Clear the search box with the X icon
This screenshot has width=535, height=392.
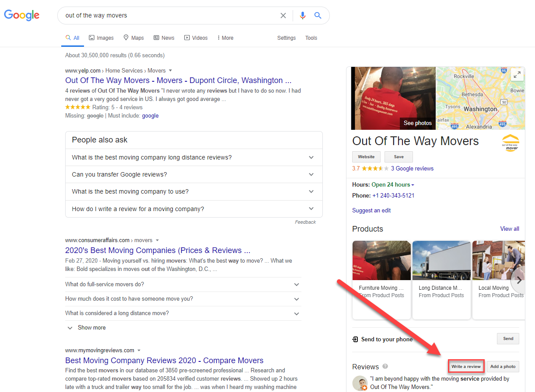[283, 15]
